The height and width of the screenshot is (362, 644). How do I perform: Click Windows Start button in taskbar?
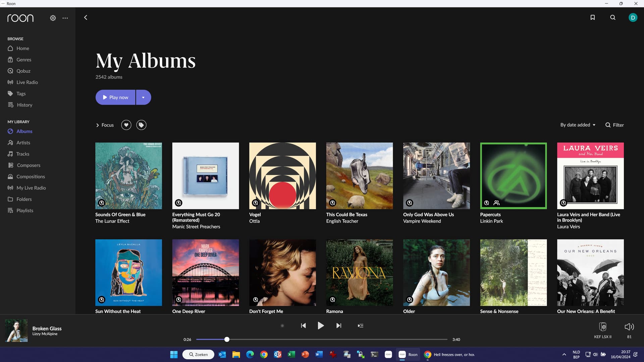pos(174,355)
